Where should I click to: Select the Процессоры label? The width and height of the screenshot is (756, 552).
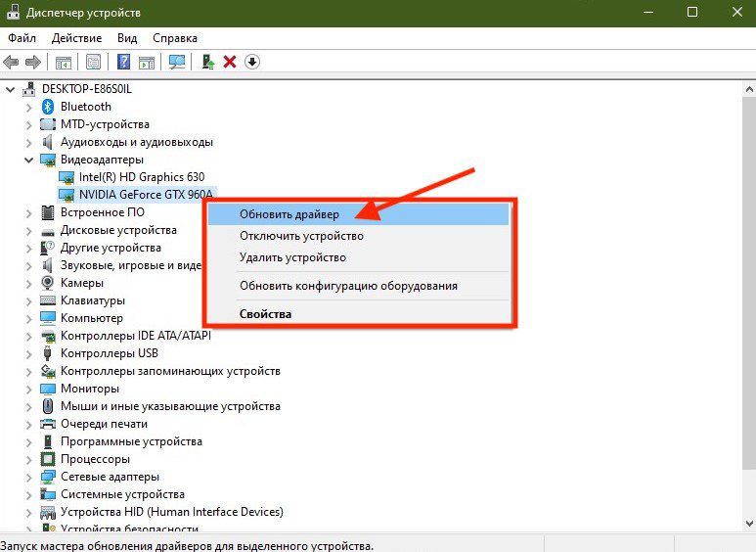[x=95, y=459]
